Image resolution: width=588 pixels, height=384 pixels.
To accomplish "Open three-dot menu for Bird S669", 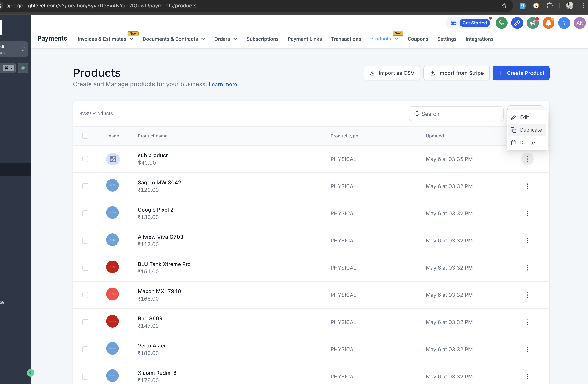I will point(527,322).
